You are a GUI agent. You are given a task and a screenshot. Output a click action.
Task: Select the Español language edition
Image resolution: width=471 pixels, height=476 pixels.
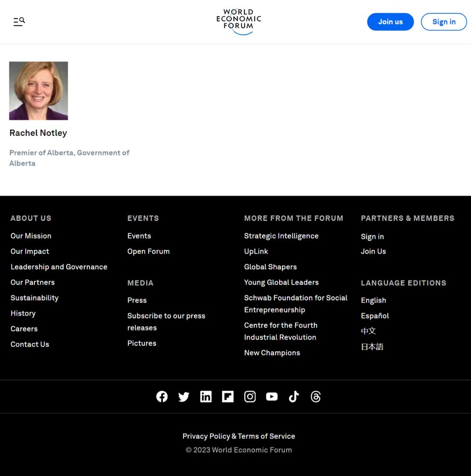click(375, 316)
